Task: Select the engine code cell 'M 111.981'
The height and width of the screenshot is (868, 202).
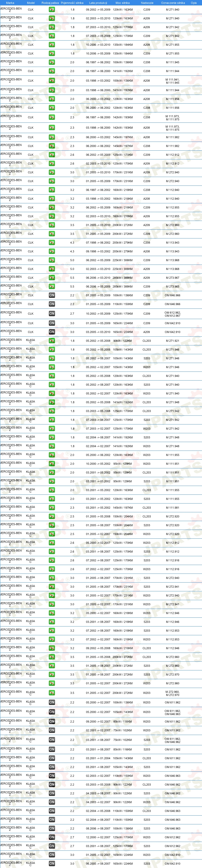Action: point(172,507)
